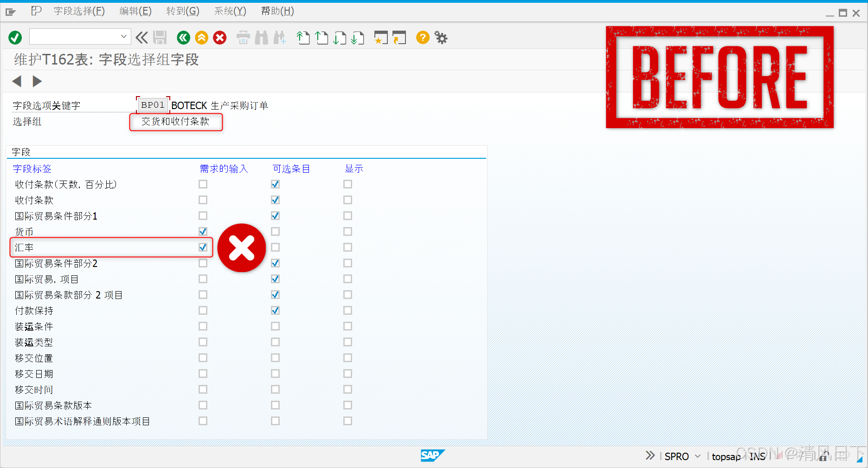Click the 字段标签 column header link

click(x=32, y=169)
